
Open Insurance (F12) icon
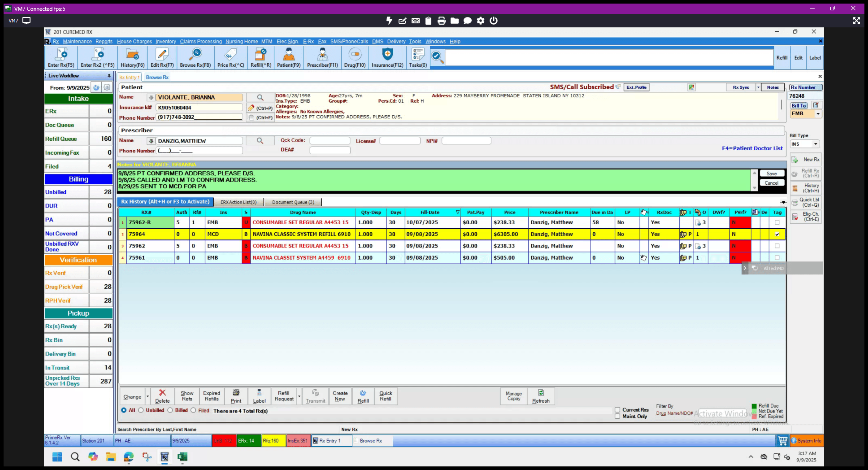pyautogui.click(x=387, y=58)
